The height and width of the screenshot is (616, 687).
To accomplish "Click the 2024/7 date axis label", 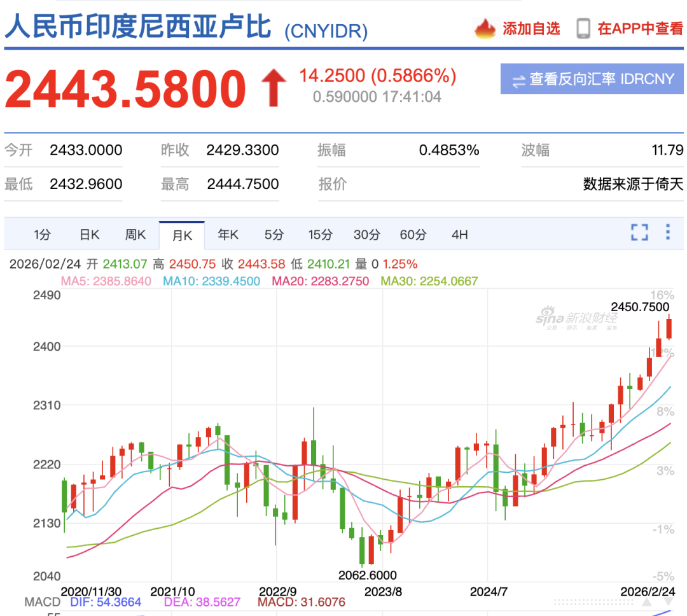I will pos(489,591).
